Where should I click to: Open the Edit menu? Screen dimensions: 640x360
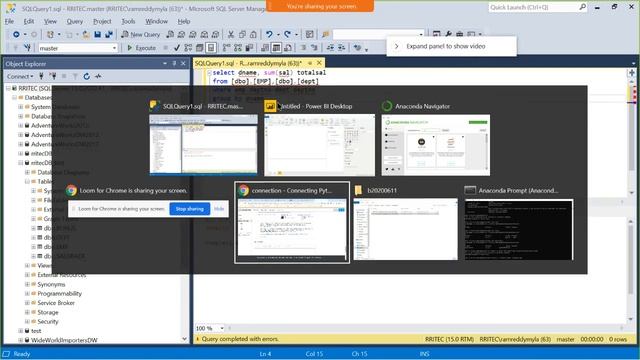pyautogui.click(x=29, y=21)
